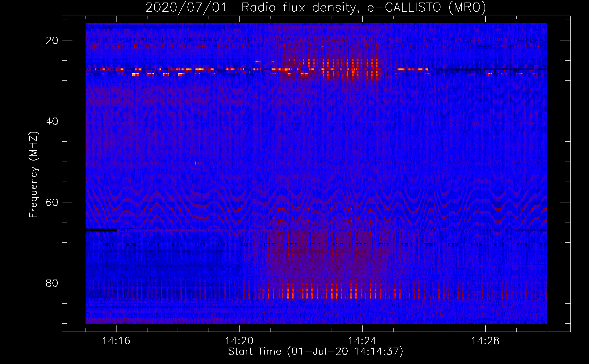The image size is (589, 364).
Task: Click the plot title 'Radio flux density, e-CALLISTO (MRO)'
Action: [x=364, y=7]
